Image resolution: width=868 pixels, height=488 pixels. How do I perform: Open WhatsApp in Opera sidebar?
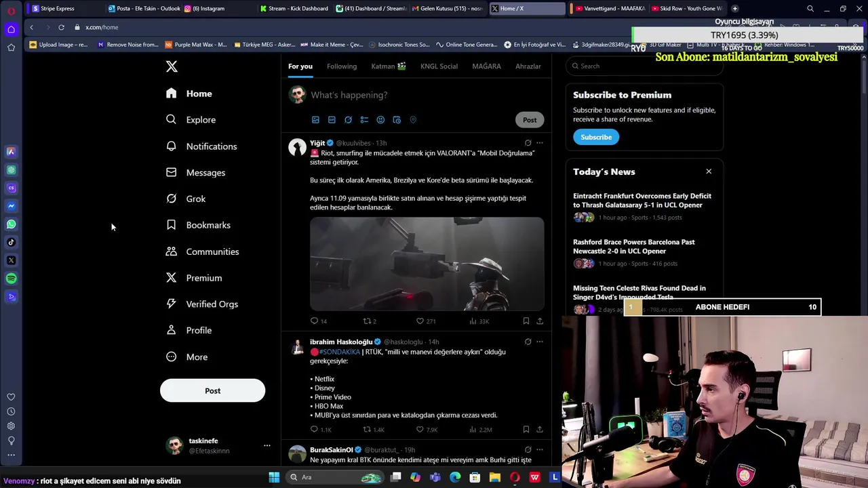[x=11, y=224]
